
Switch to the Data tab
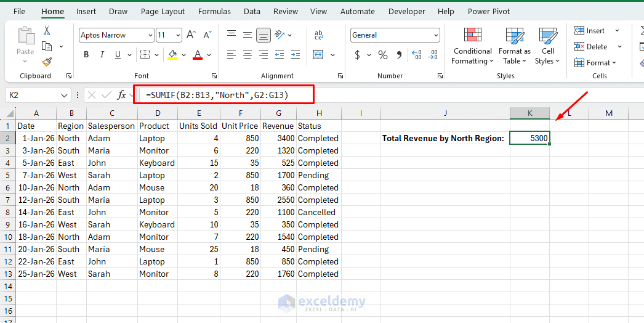pyautogui.click(x=252, y=12)
